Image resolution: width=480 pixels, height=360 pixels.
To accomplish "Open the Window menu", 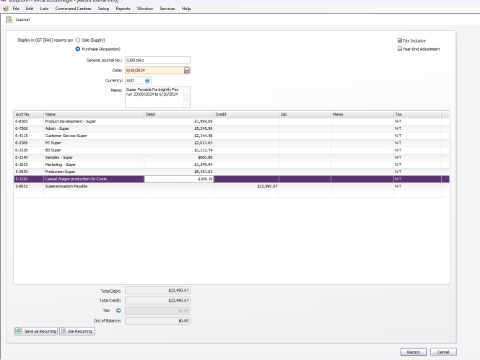I will [x=145, y=8].
